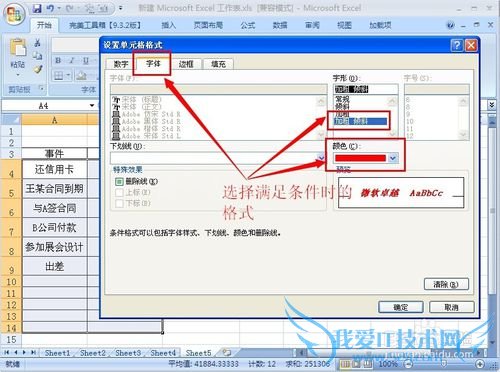Open clipboard group dialog launcher
The height and width of the screenshot is (372, 500).
tap(41, 88)
